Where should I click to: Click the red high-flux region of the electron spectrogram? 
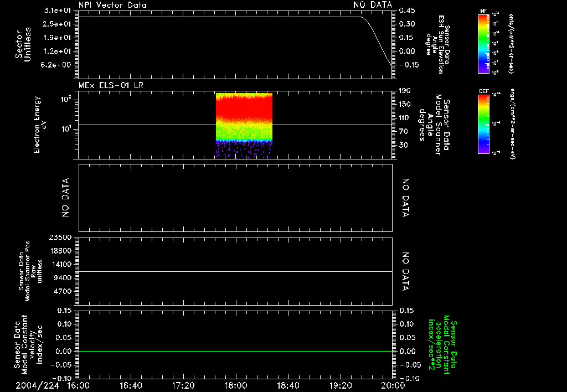[x=244, y=108]
